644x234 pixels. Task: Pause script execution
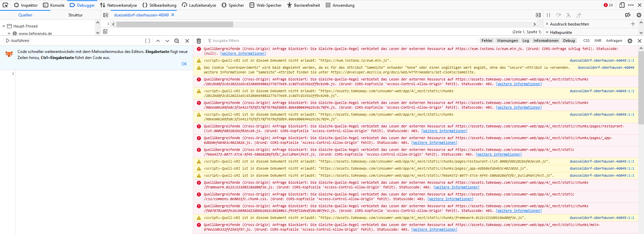coord(548,15)
